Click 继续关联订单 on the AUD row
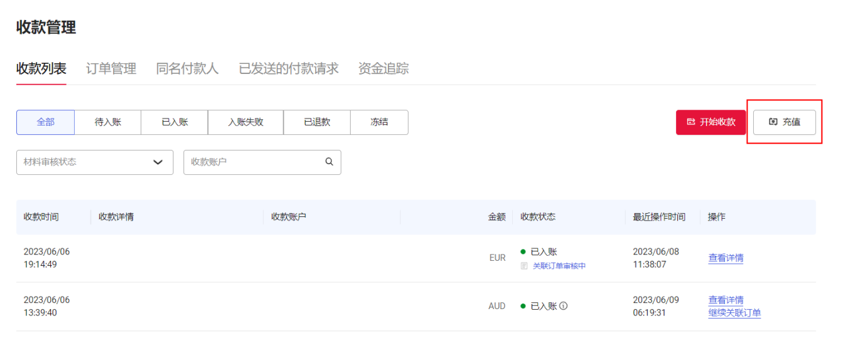868x348 pixels. pos(734,313)
